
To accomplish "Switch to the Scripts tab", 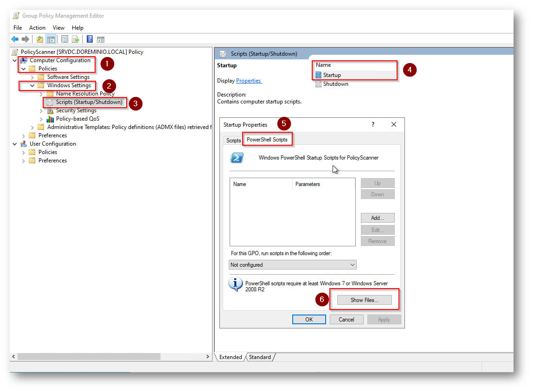I will click(x=233, y=141).
